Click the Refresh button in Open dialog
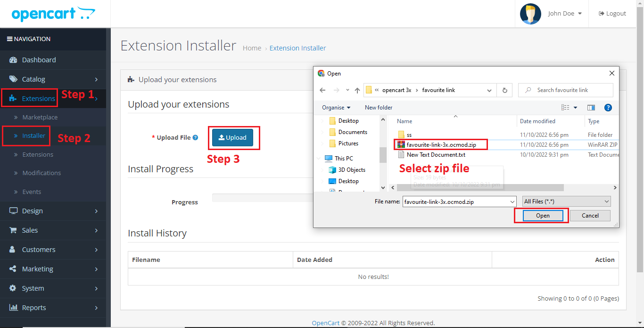This screenshot has height=328, width=644. click(504, 90)
